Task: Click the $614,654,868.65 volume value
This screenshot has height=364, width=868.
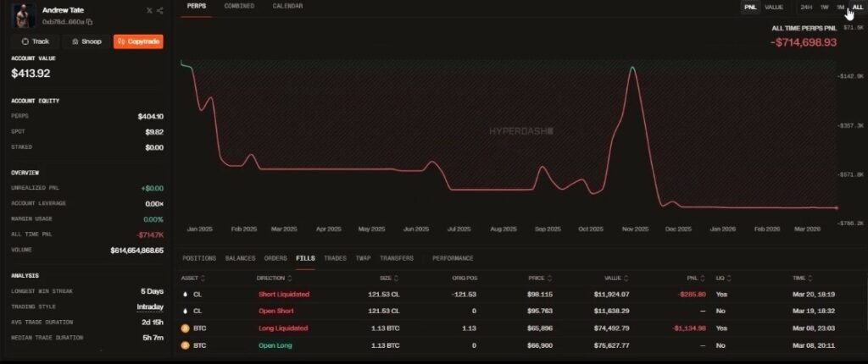Action: click(x=136, y=251)
